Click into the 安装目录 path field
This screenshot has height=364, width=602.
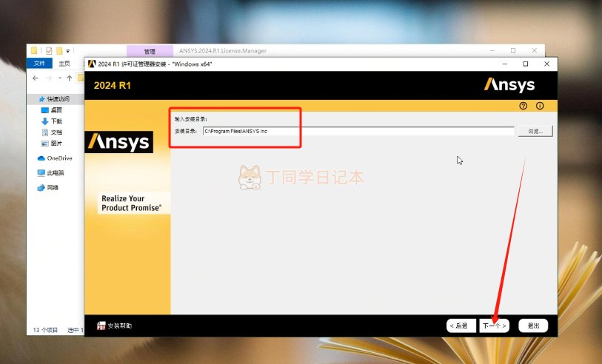click(x=358, y=131)
